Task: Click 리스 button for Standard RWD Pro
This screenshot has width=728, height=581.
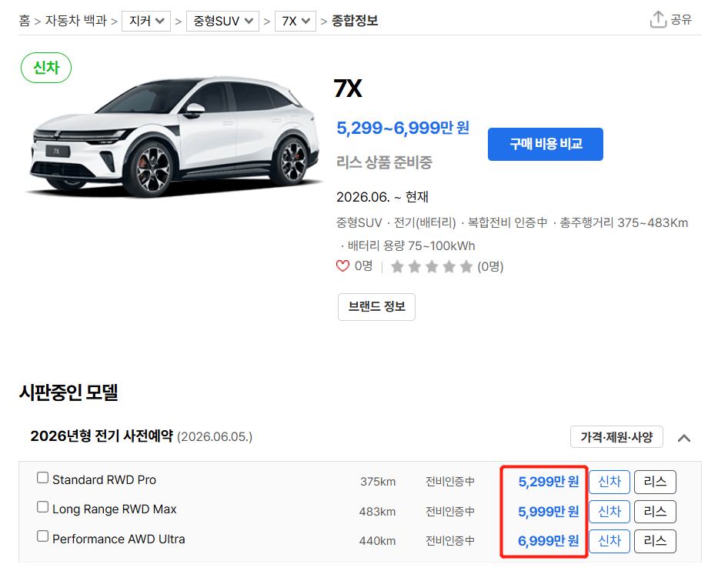Action: click(655, 482)
